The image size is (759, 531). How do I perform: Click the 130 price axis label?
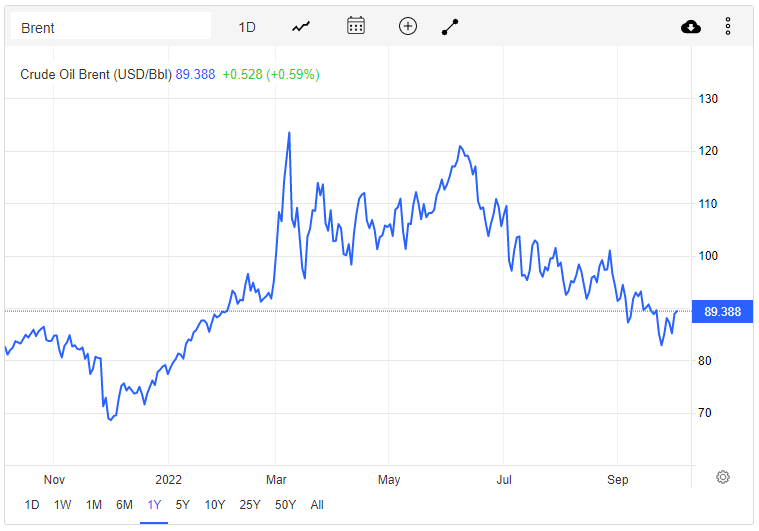pos(708,99)
